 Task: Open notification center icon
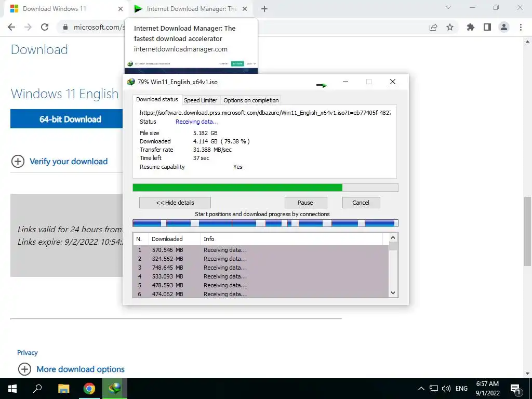515,389
